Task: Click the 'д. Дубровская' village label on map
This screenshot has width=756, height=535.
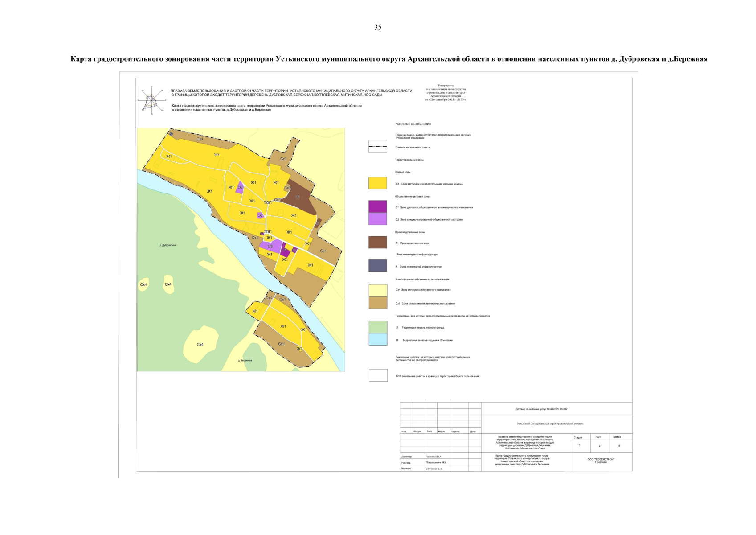Action: coord(168,245)
